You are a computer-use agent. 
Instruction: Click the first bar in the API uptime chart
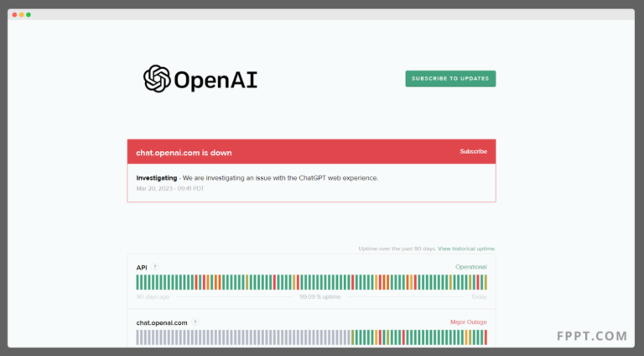point(138,282)
